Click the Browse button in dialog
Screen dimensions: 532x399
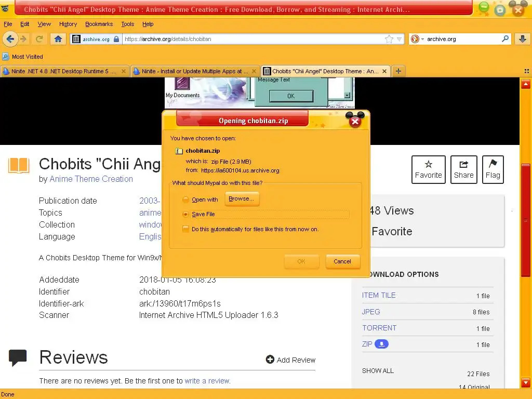(242, 199)
